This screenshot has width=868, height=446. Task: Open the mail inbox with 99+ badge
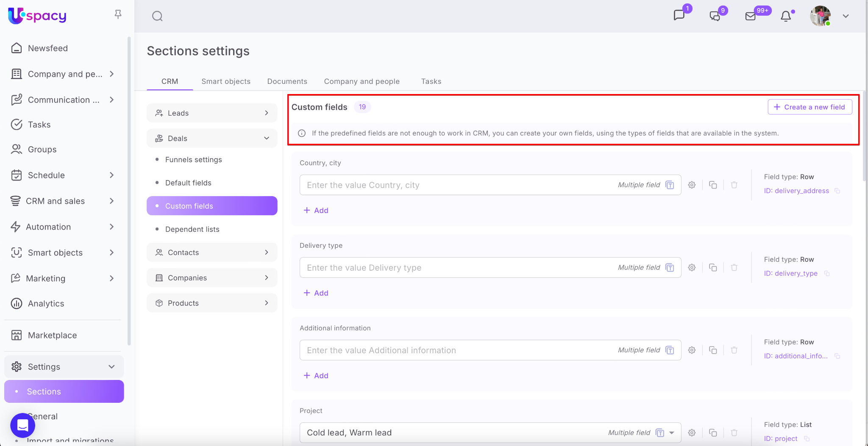click(x=751, y=16)
